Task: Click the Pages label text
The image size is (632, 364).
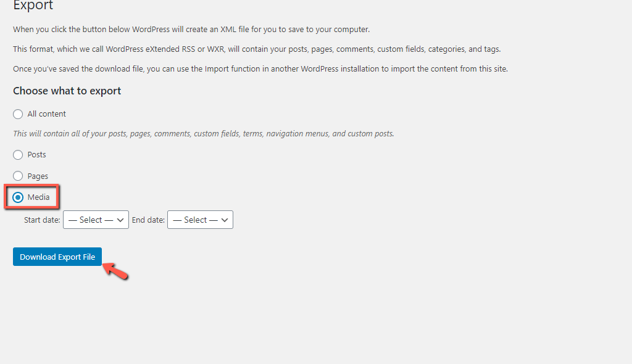Action: pos(38,176)
